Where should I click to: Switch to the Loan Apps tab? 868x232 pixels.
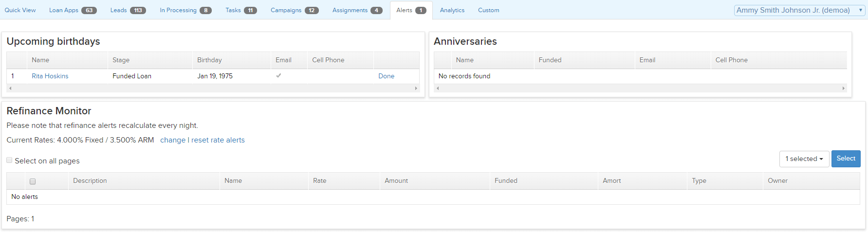click(73, 10)
